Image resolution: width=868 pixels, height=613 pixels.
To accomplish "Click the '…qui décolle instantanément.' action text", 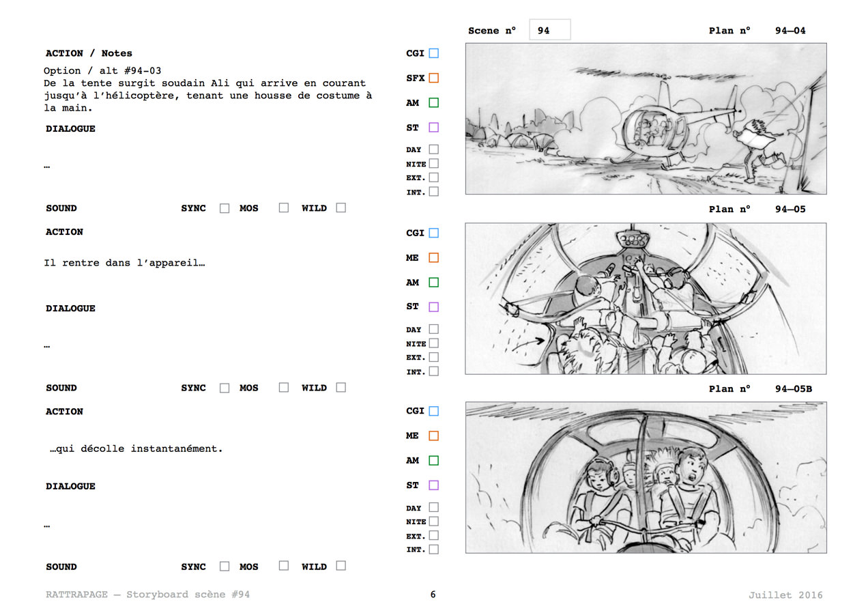I will coord(136,448).
